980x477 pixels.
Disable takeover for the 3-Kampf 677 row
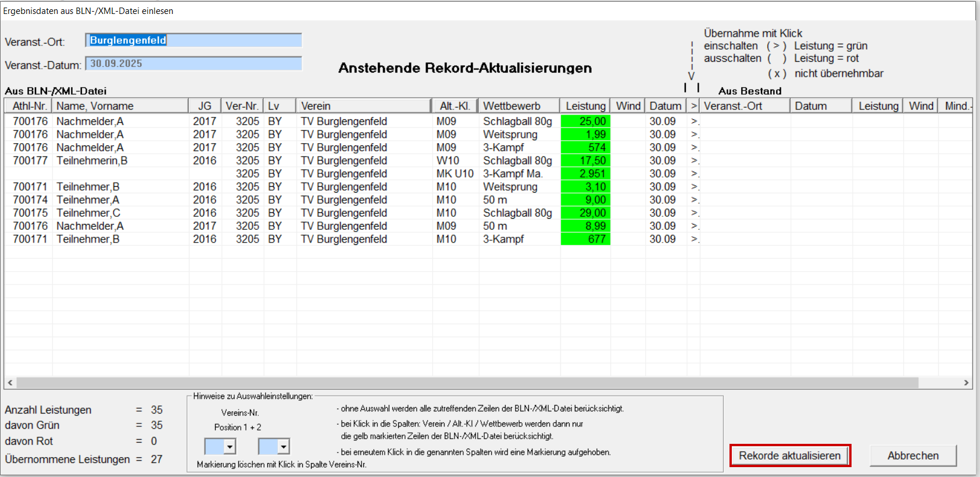tap(694, 239)
